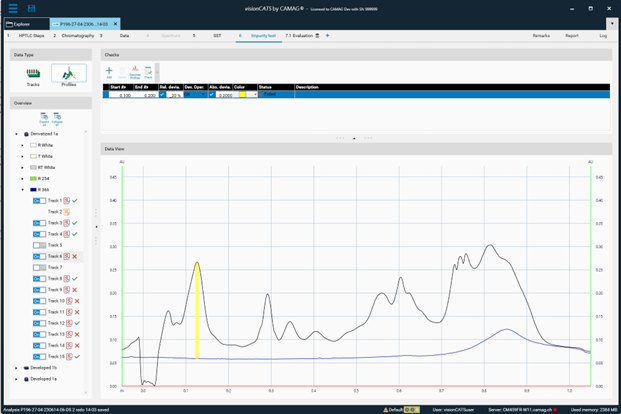Select the Profiles data type icon
The width and height of the screenshot is (621, 414).
68,75
